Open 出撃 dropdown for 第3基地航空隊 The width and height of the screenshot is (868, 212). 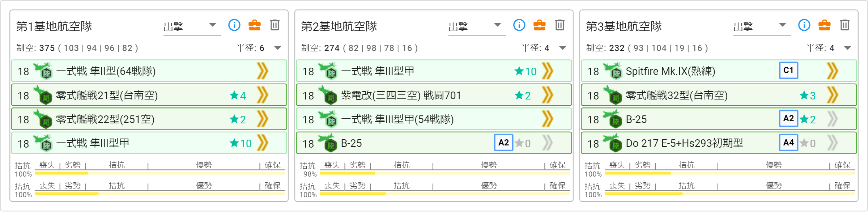click(762, 26)
